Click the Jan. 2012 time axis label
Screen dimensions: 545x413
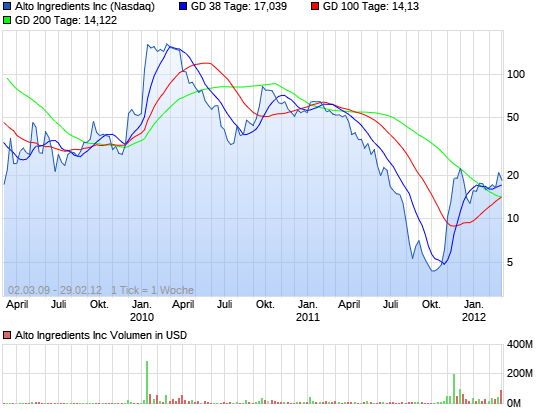[474, 311]
